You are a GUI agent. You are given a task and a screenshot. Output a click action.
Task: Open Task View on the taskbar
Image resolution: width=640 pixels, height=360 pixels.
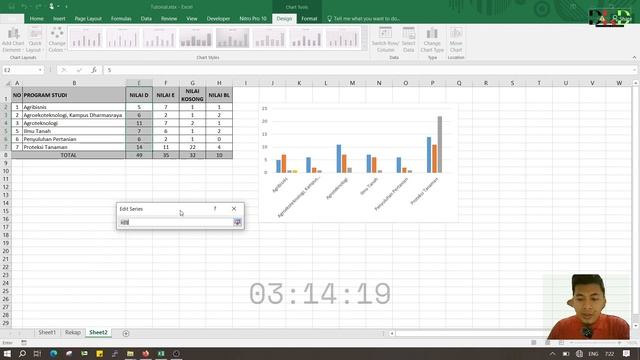point(37,353)
